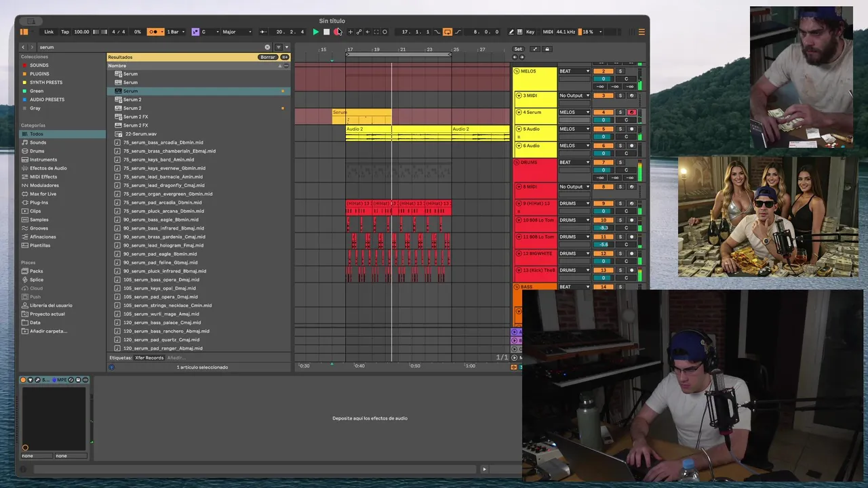Select 75_serum_bass_arcadia_Dbmin.mid file
868x488 pixels.
(x=163, y=142)
